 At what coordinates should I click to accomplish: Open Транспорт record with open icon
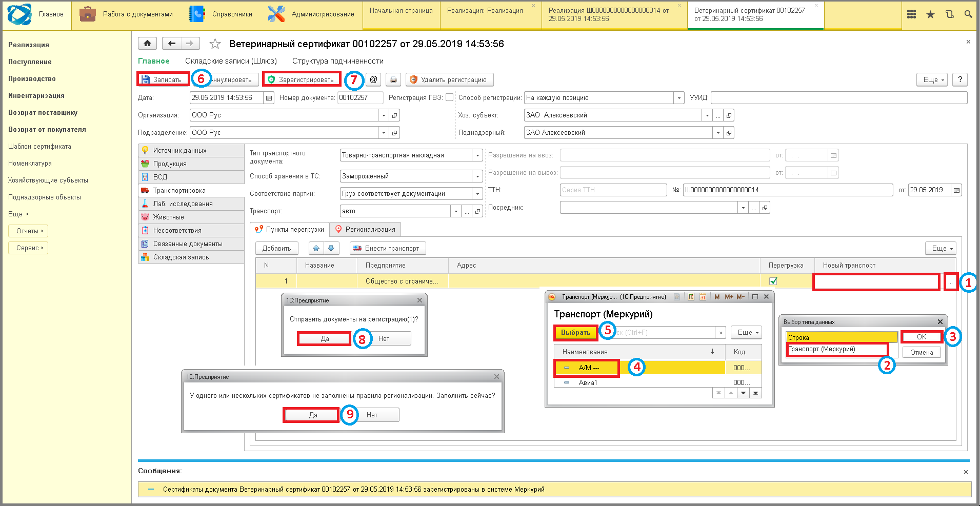tap(477, 211)
